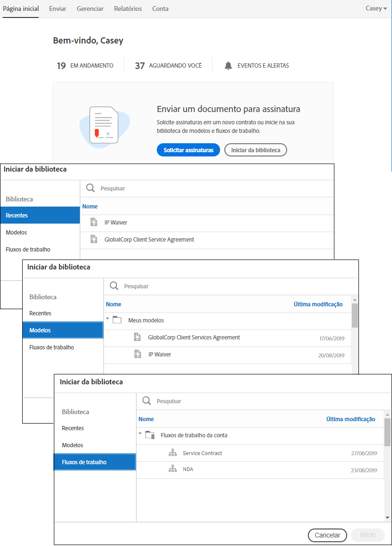Switch to the Relatórios tab

(x=128, y=9)
